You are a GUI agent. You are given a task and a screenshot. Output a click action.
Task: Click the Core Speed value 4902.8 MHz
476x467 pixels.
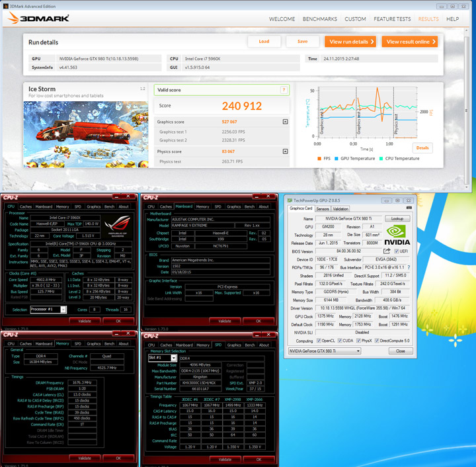(x=46, y=280)
